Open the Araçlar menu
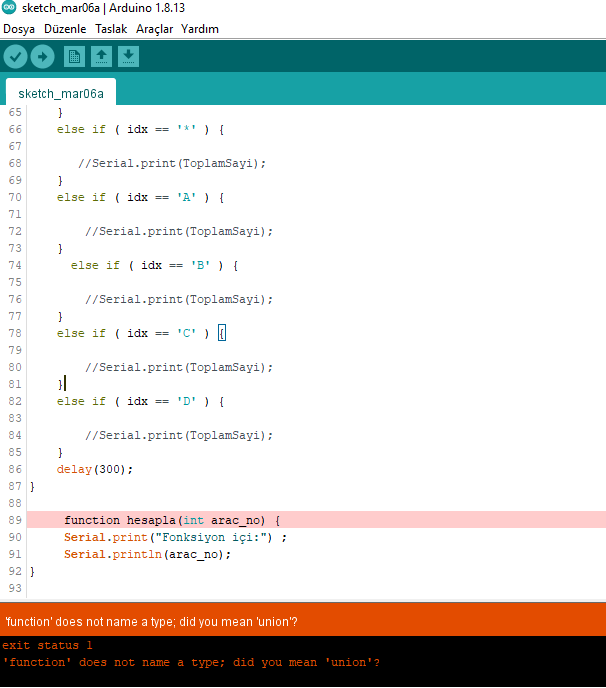This screenshot has width=606, height=688. click(154, 29)
